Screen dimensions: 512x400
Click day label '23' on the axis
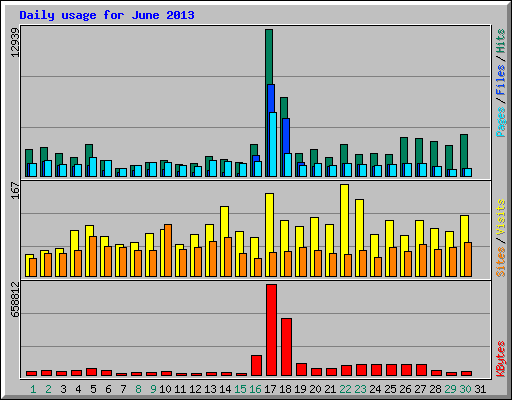[360, 389]
